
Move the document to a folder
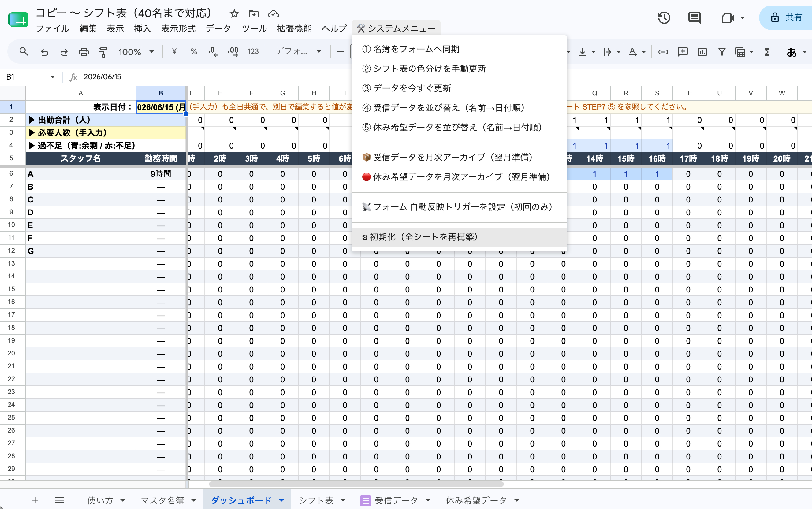(x=254, y=14)
